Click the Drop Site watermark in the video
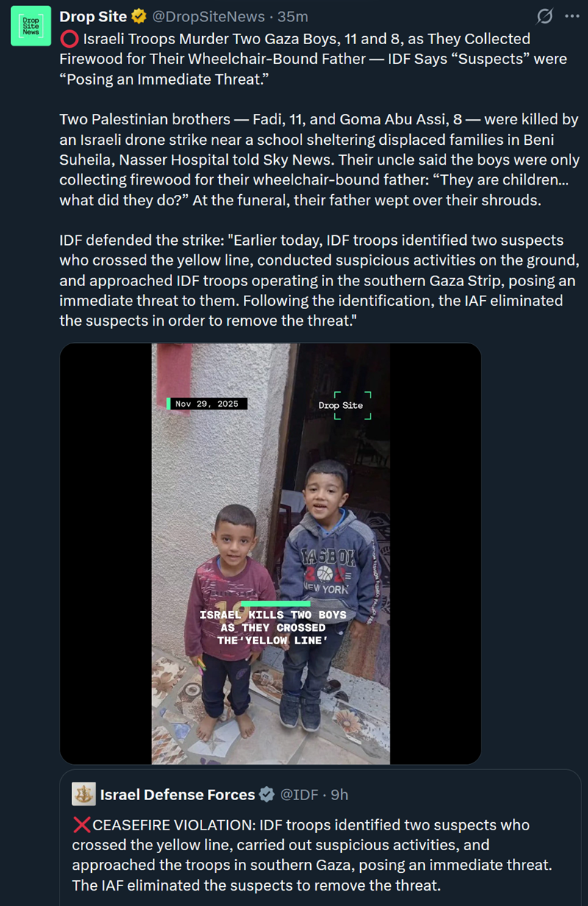This screenshot has width=588, height=906. [x=340, y=405]
